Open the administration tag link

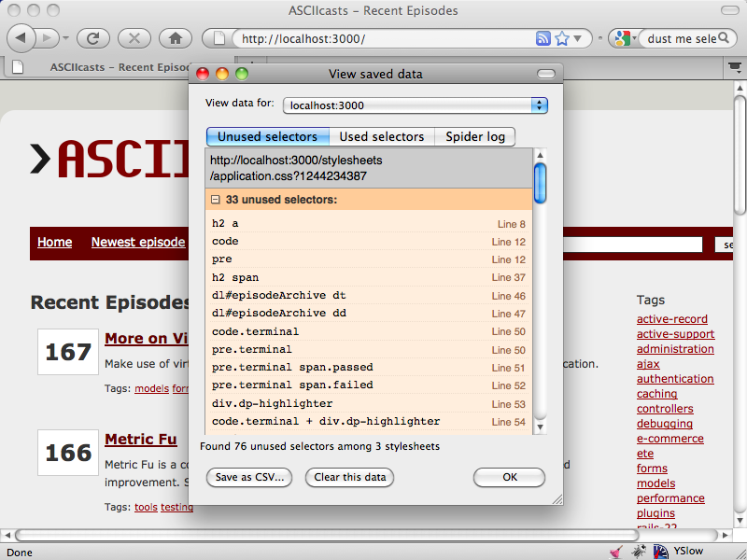click(x=675, y=349)
